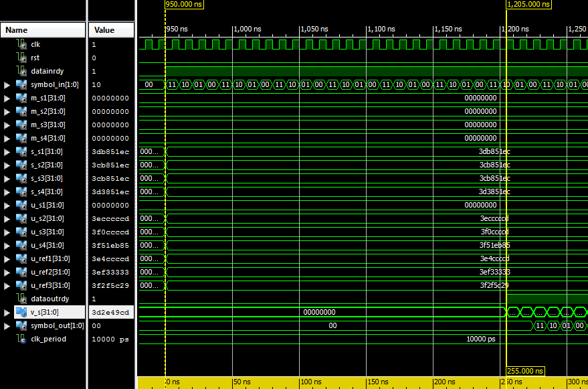Select the highlighted v_s[31:0] signal name
Image resolution: width=588 pixels, height=389 pixels.
pos(44,313)
